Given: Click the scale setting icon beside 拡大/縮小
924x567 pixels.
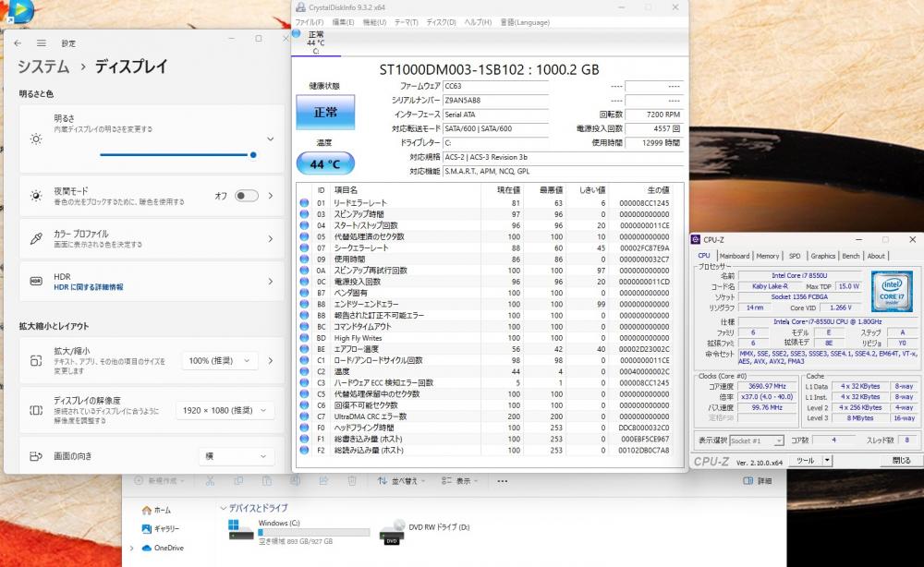Looking at the screenshot, I should [x=36, y=360].
